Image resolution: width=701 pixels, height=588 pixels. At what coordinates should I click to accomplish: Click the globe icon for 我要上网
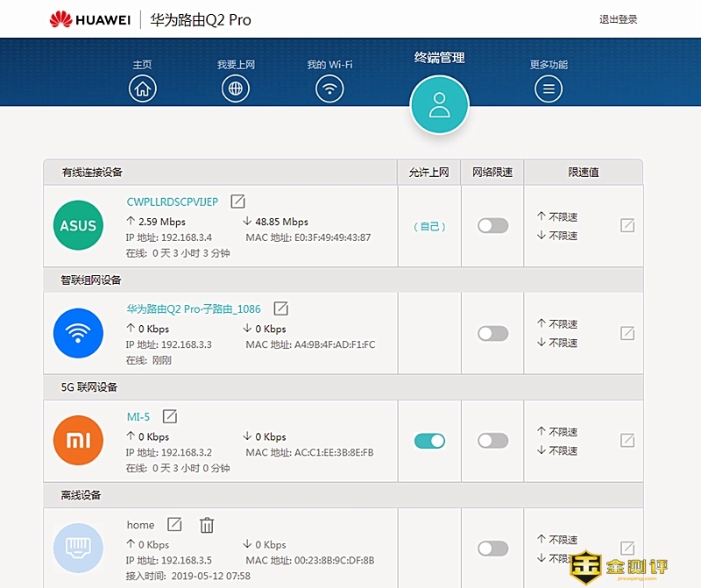[235, 89]
